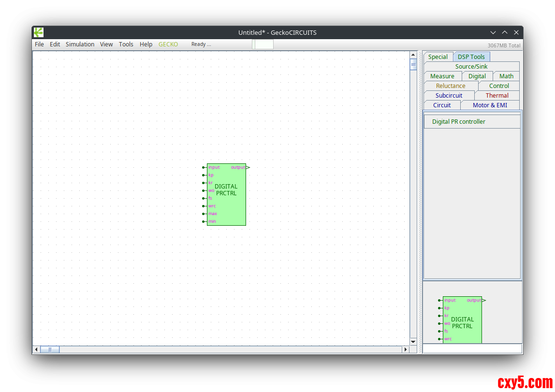Click the input terminal dot of canvas block

pos(204,167)
